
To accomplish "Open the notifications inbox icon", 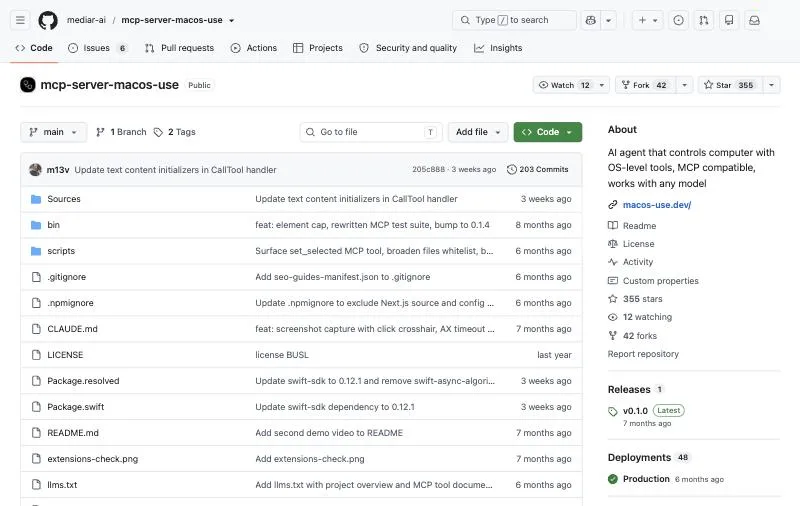I will pyautogui.click(x=754, y=20).
